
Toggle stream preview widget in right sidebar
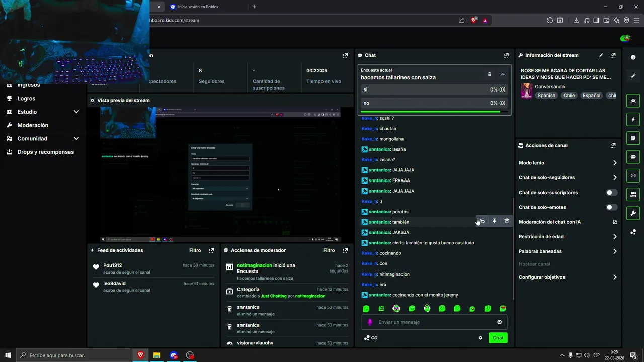coord(633,101)
